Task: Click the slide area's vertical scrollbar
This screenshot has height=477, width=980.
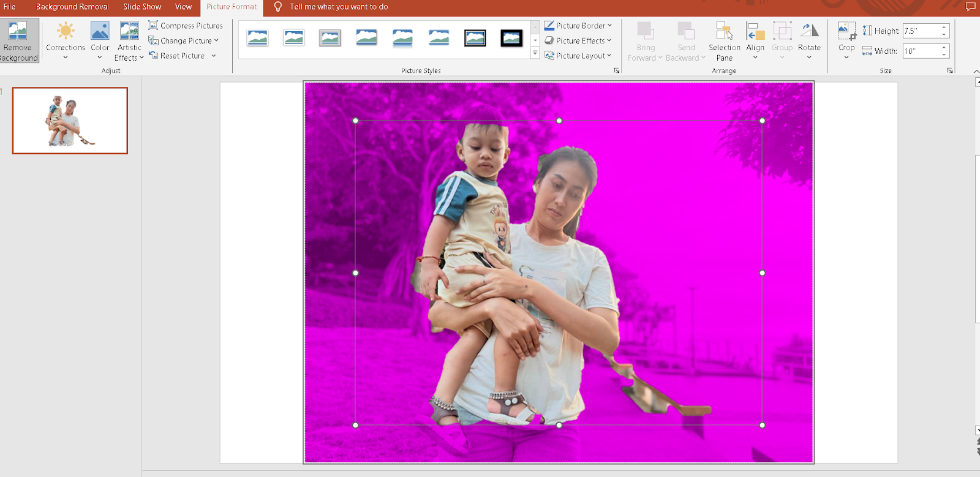Action: [978, 239]
